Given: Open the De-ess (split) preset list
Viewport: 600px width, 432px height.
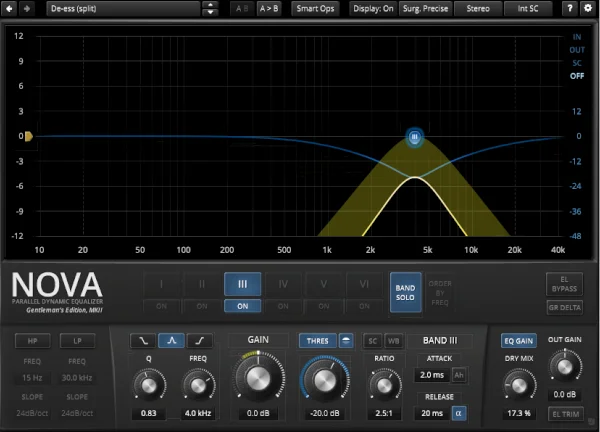Looking at the screenshot, I should (x=122, y=8).
